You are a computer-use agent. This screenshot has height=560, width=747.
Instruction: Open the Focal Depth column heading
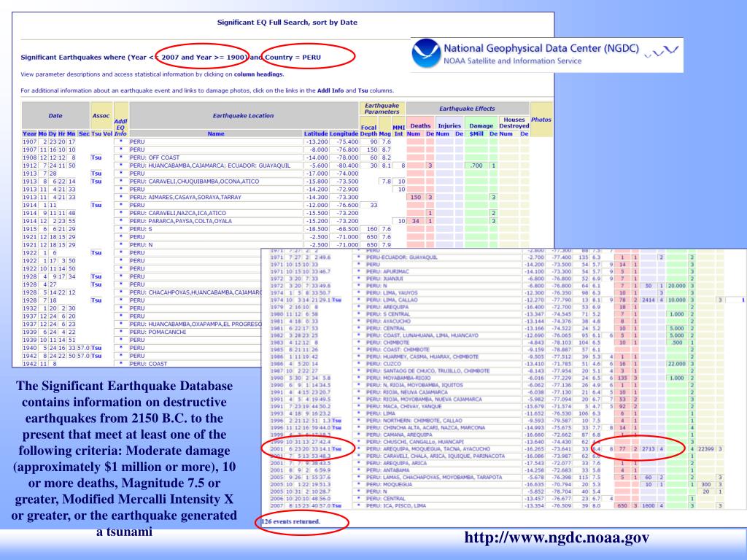tap(368, 131)
